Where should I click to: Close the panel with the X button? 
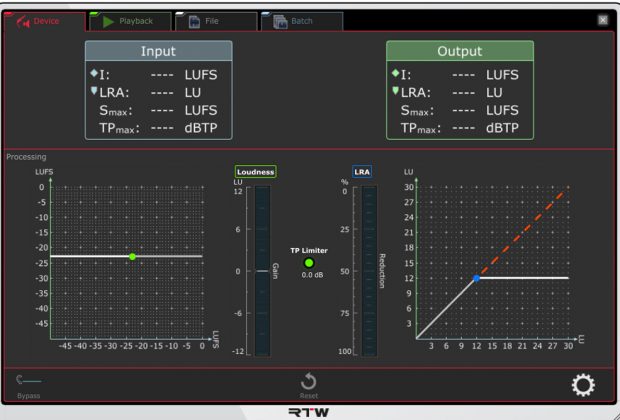pos(603,20)
